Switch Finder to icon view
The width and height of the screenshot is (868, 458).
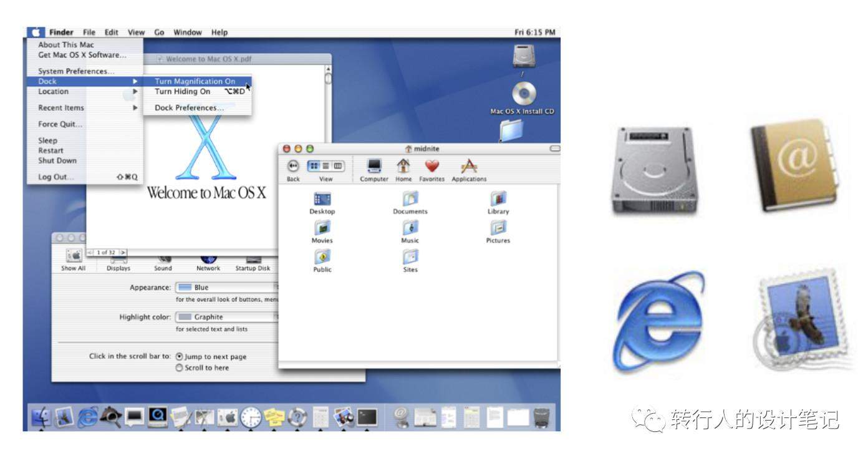pyautogui.click(x=314, y=166)
